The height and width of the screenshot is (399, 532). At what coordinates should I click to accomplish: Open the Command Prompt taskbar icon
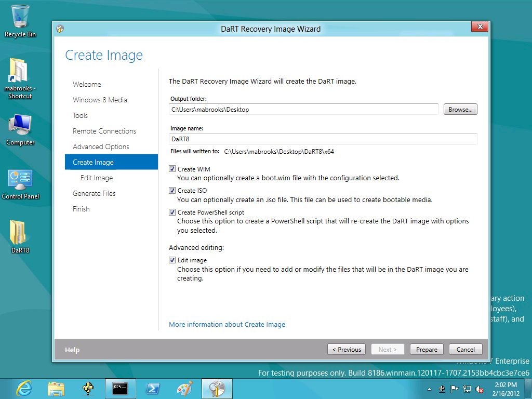[120, 389]
